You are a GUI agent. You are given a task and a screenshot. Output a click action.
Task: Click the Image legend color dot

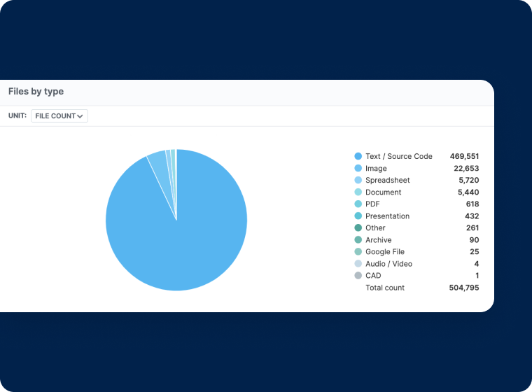pyautogui.click(x=358, y=169)
